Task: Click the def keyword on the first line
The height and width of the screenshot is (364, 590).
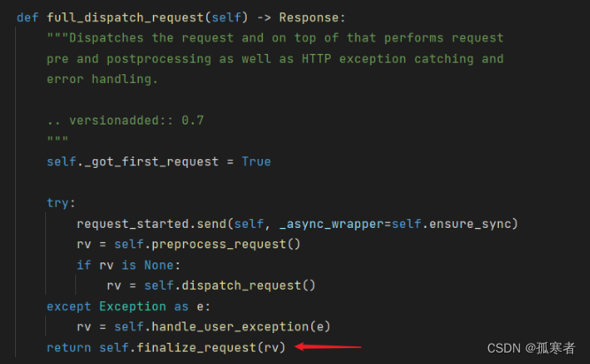Action: pyautogui.click(x=27, y=17)
